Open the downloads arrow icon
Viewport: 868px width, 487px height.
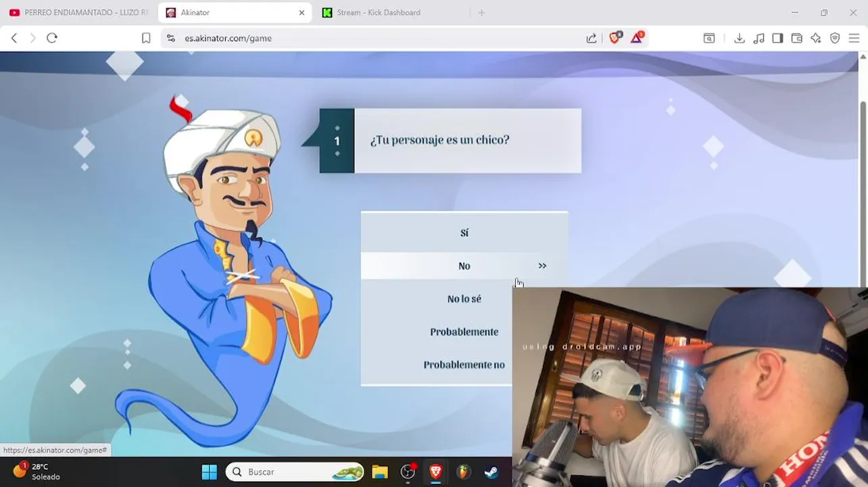coord(740,39)
